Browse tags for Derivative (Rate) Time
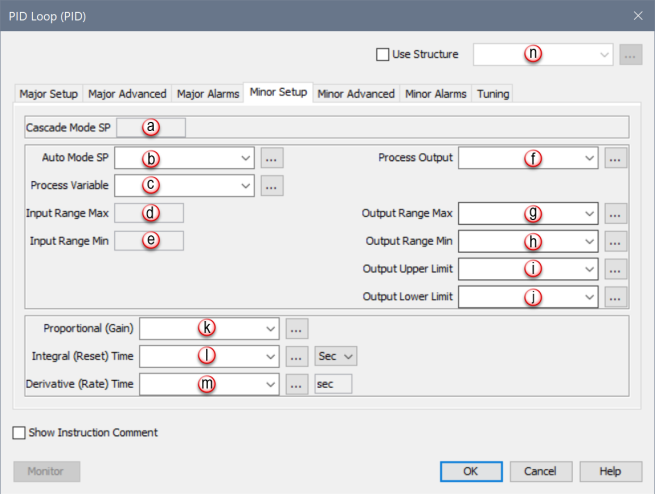This screenshot has width=655, height=494. coord(297,384)
